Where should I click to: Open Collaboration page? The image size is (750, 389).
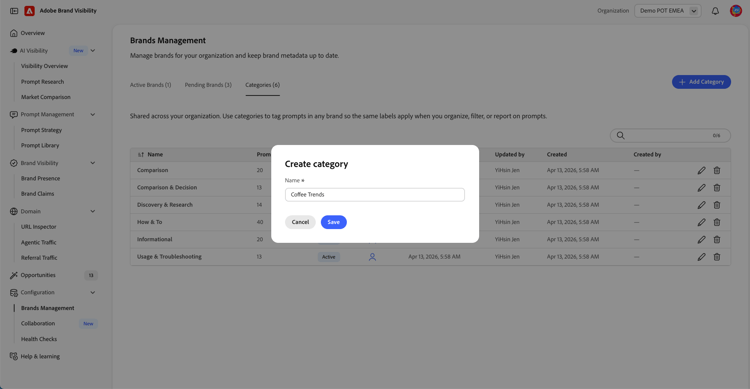click(x=38, y=323)
